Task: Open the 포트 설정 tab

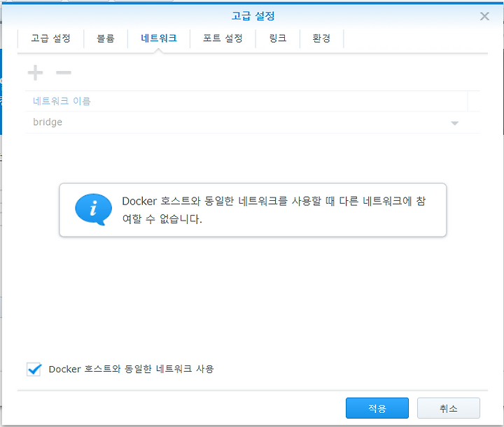Action: click(x=223, y=38)
